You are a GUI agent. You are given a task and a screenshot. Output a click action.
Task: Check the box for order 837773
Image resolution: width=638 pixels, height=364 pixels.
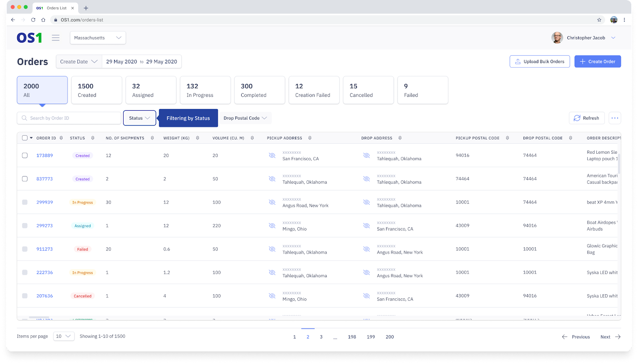25,179
